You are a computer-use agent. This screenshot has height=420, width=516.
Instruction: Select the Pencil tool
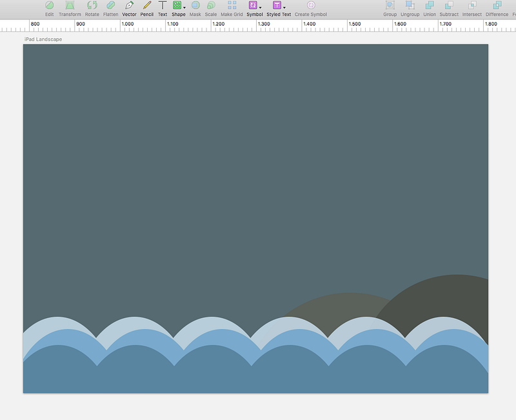[147, 5]
